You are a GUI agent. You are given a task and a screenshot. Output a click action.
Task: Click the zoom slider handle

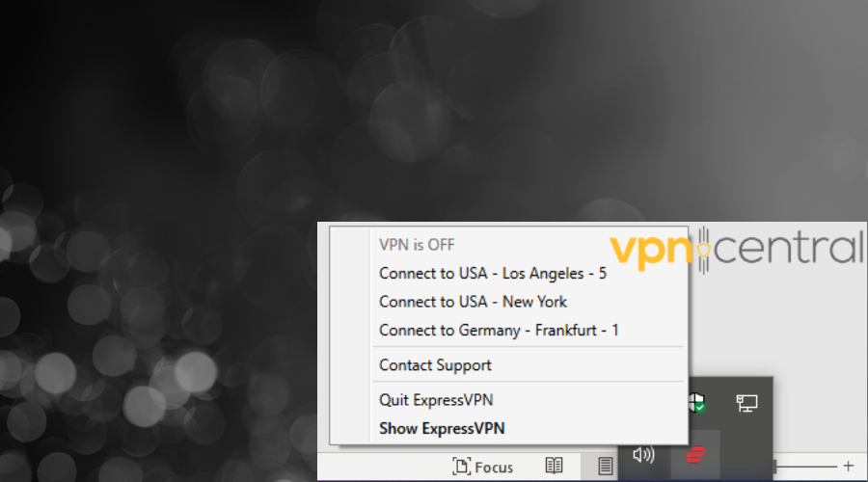tap(775, 467)
